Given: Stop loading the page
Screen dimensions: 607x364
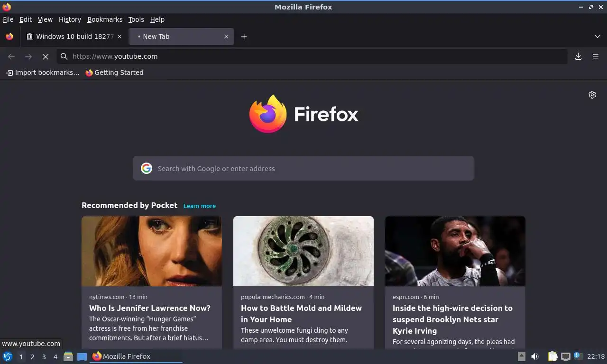Looking at the screenshot, I should 46,56.
